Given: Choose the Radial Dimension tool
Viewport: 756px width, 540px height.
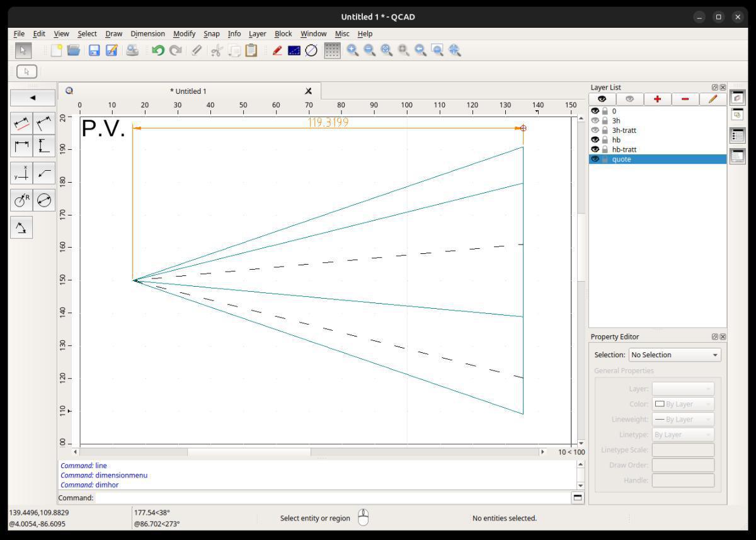Looking at the screenshot, I should pos(21,200).
